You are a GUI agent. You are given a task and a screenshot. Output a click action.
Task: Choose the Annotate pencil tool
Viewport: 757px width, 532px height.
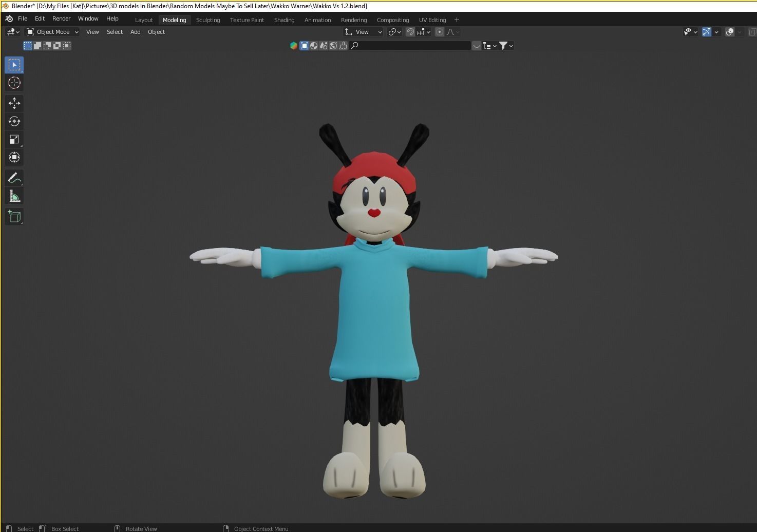[x=14, y=178]
